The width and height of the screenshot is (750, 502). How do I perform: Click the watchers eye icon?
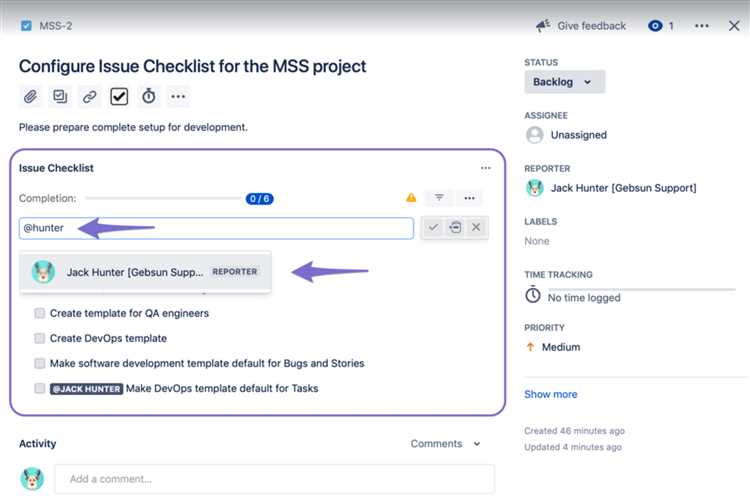click(x=655, y=26)
